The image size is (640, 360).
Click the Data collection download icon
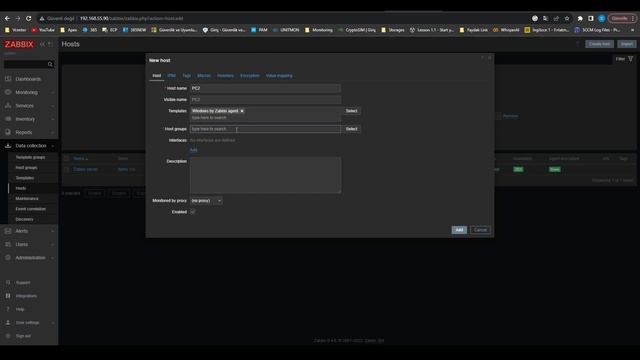(x=8, y=146)
